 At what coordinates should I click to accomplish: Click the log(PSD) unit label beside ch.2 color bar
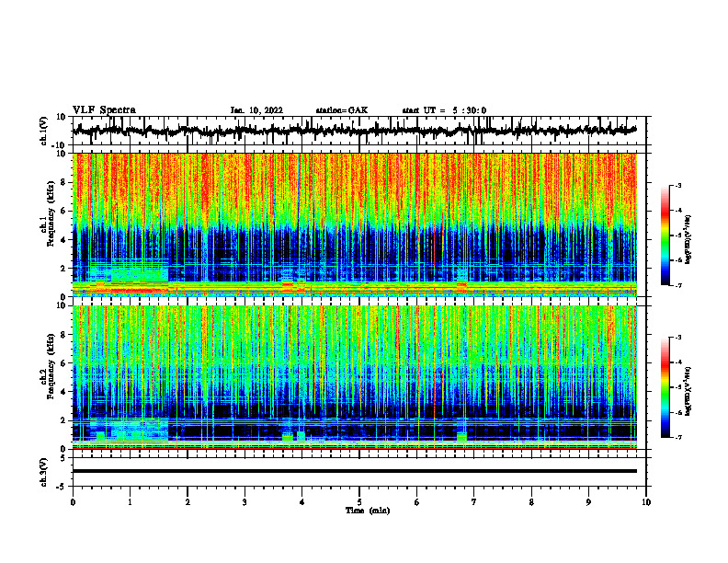click(x=688, y=391)
